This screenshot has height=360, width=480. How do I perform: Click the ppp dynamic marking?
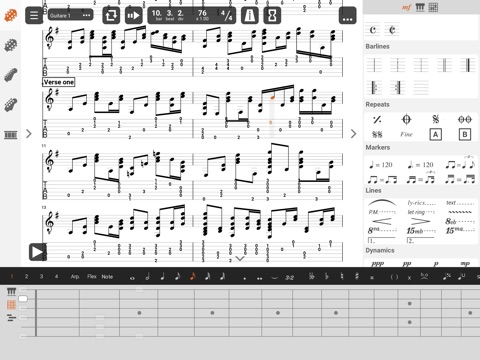click(378, 264)
